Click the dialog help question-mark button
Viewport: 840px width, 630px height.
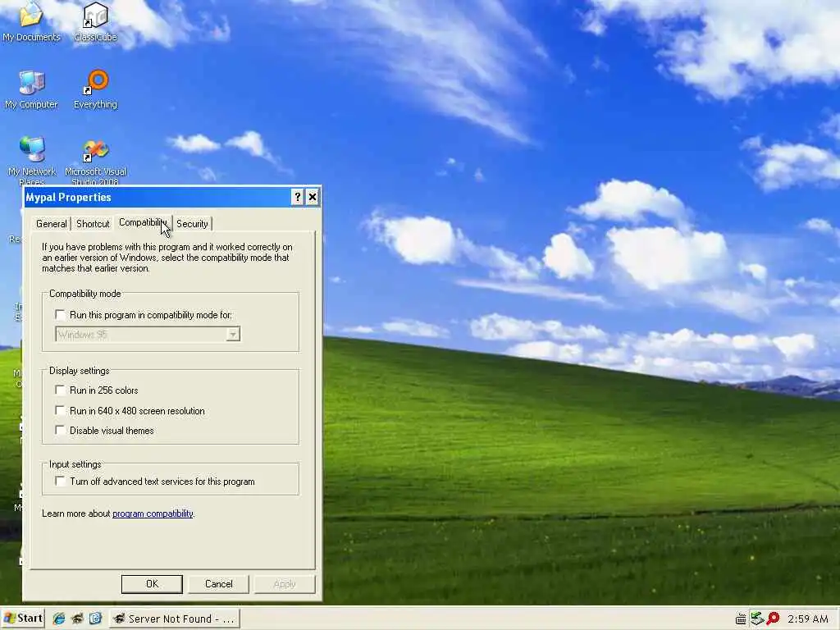[297, 197]
